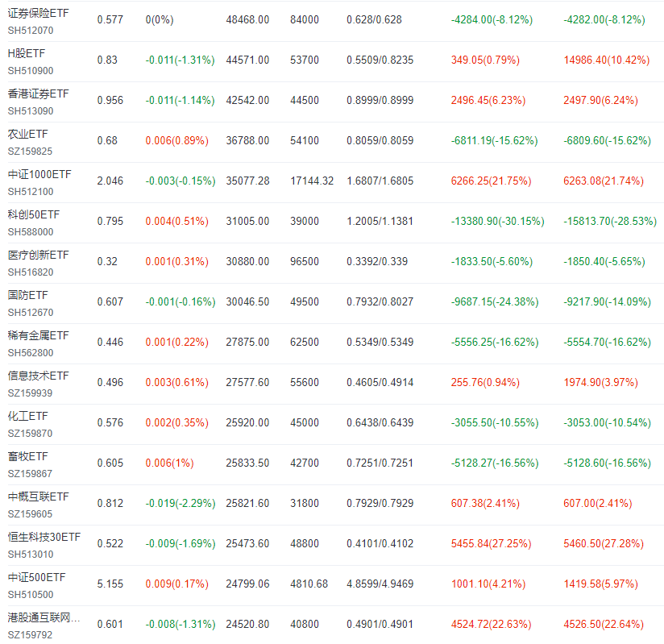664x644 pixels.
Task: Open the 农业ETF fund name
Action: coord(28,135)
